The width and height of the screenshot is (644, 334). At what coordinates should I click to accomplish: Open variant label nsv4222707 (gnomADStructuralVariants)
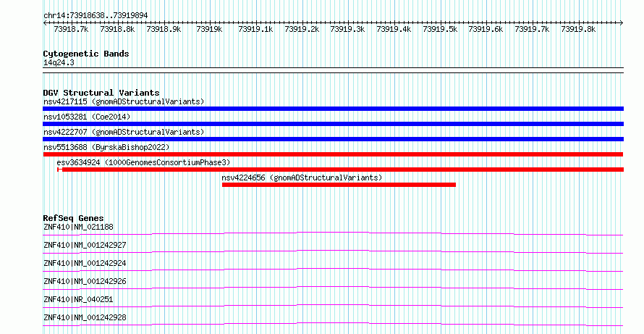(x=124, y=132)
